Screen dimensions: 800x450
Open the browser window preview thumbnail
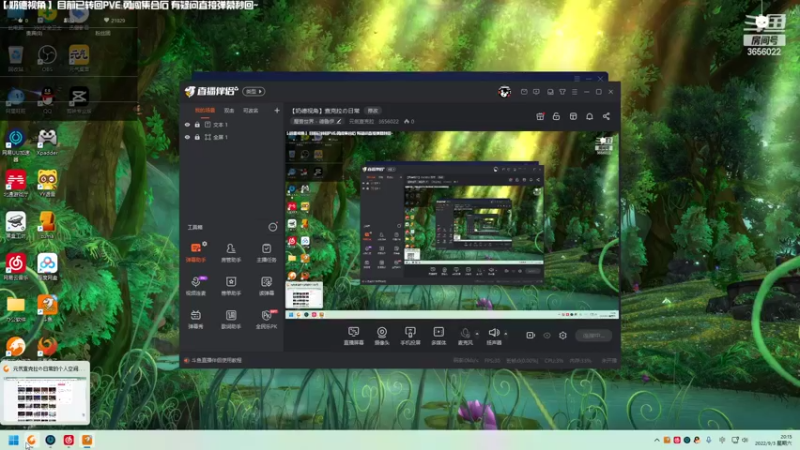click(45, 393)
